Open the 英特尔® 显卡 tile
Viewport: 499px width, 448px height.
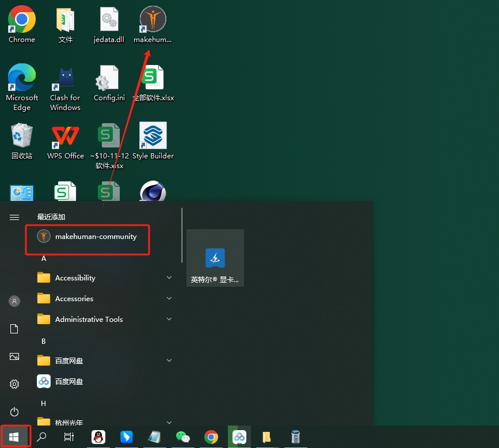pyautogui.click(x=215, y=257)
